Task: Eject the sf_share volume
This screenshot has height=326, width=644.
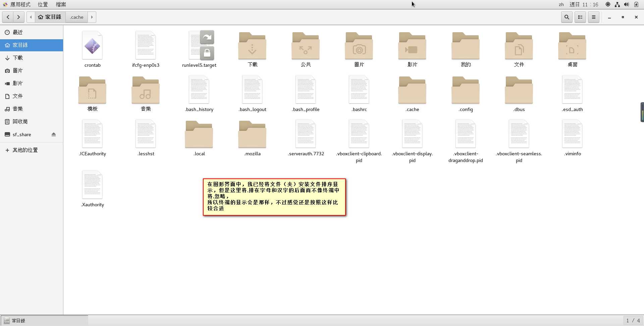Action: (54, 134)
